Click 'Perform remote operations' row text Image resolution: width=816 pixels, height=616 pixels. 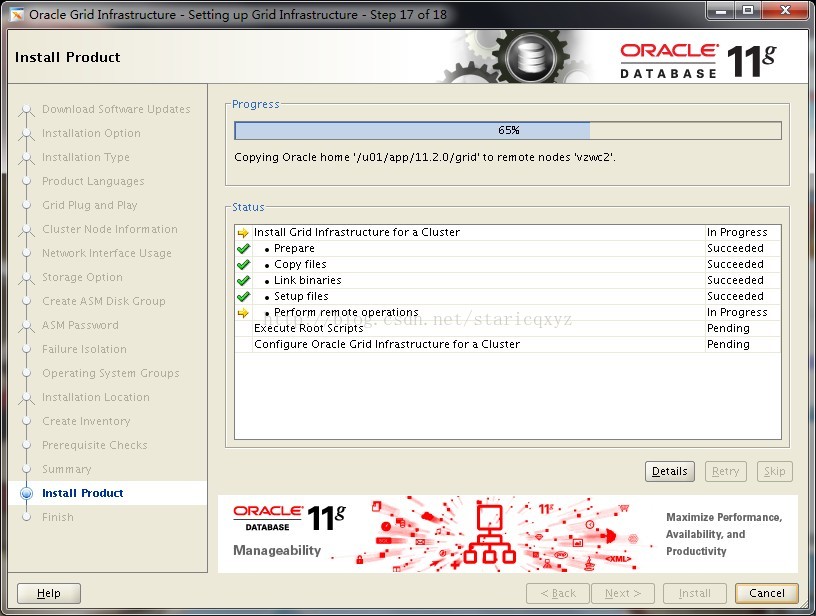tap(346, 312)
